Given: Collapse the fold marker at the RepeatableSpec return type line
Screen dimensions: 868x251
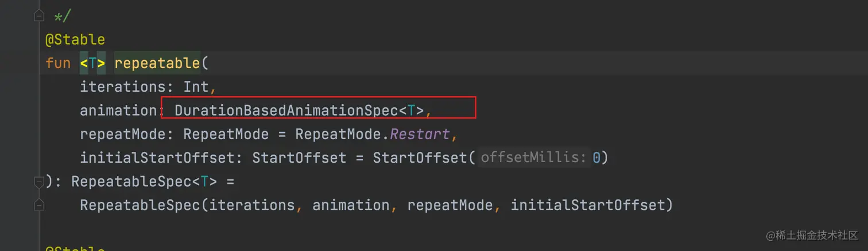Looking at the screenshot, I should 38,182.
